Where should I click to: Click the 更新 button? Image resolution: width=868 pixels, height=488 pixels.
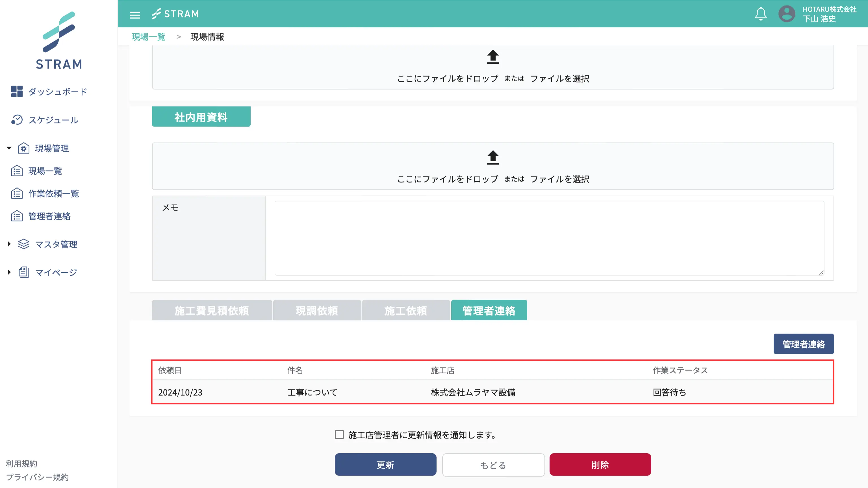(385, 465)
